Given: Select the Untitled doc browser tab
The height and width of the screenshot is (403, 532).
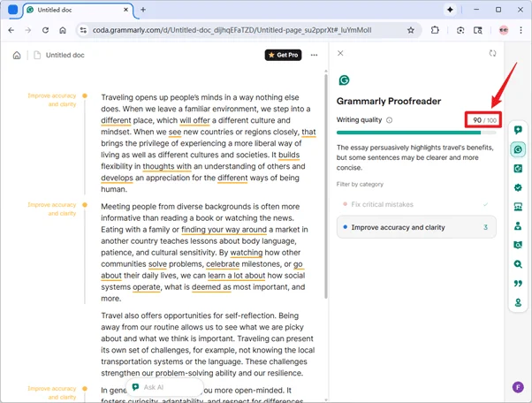Looking at the screenshot, I should [78, 10].
